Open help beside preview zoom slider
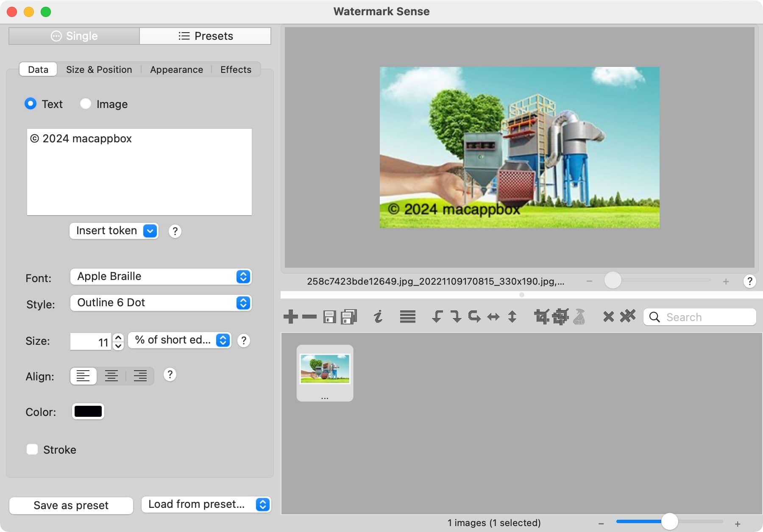Screen dimensions: 763x532 (749, 281)
